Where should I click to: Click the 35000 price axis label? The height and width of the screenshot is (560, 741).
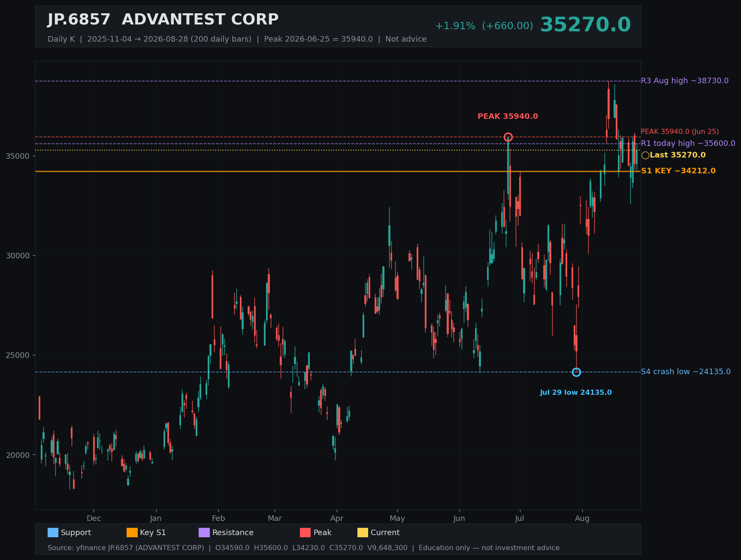(x=18, y=156)
